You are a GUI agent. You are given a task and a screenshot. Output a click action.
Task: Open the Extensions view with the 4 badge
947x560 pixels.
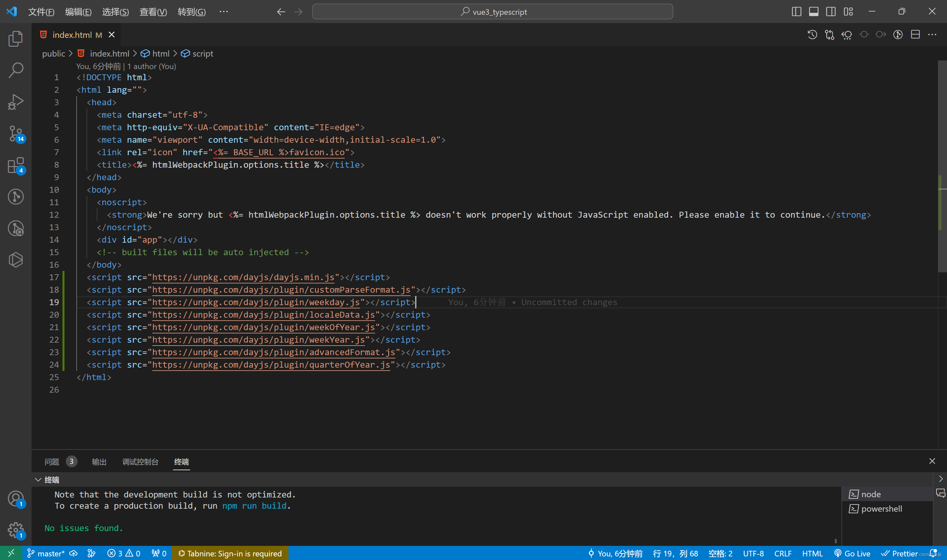[x=15, y=165]
